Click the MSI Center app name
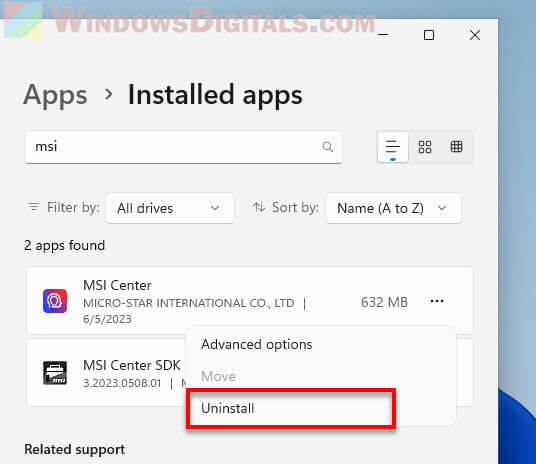536x464 pixels. (x=117, y=286)
